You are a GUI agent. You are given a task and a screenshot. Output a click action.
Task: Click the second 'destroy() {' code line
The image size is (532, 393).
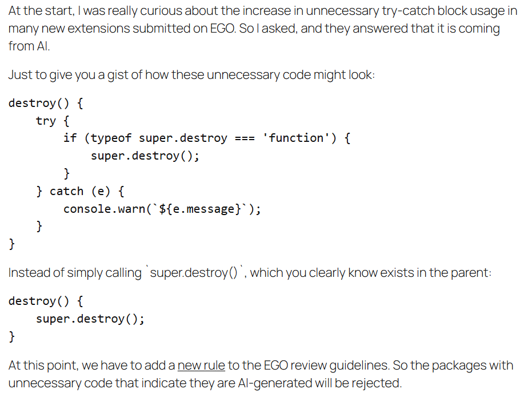point(46,301)
